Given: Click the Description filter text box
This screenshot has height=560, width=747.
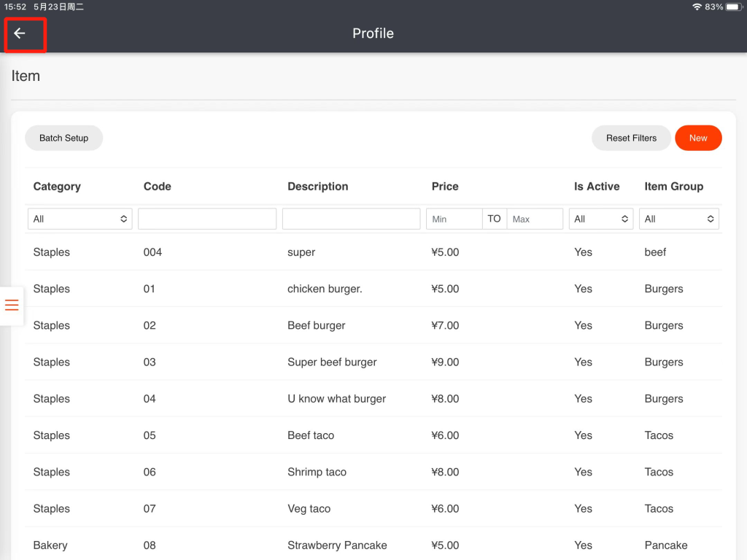Looking at the screenshot, I should click(351, 219).
